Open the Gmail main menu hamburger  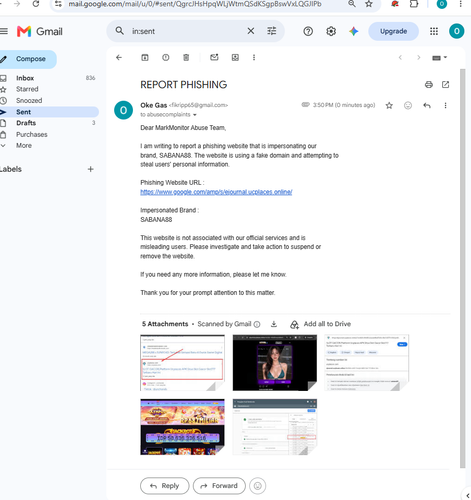(4, 31)
